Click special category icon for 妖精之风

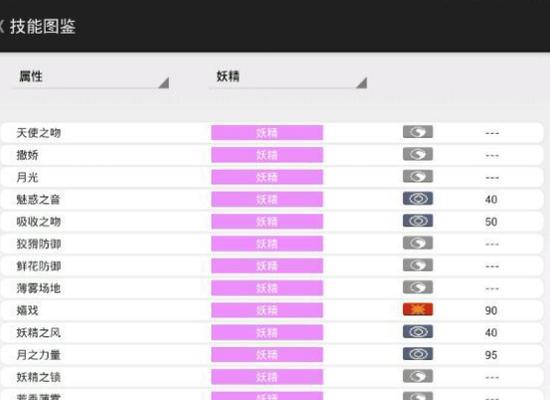418,332
